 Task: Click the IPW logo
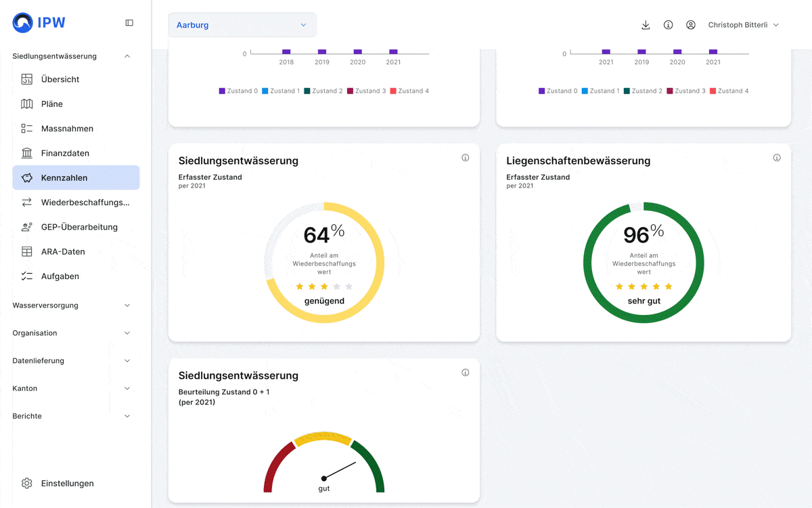coord(39,22)
